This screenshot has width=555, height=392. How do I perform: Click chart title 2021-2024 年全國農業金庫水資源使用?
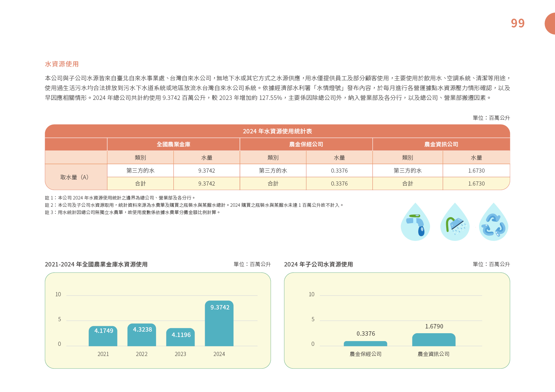point(96,264)
